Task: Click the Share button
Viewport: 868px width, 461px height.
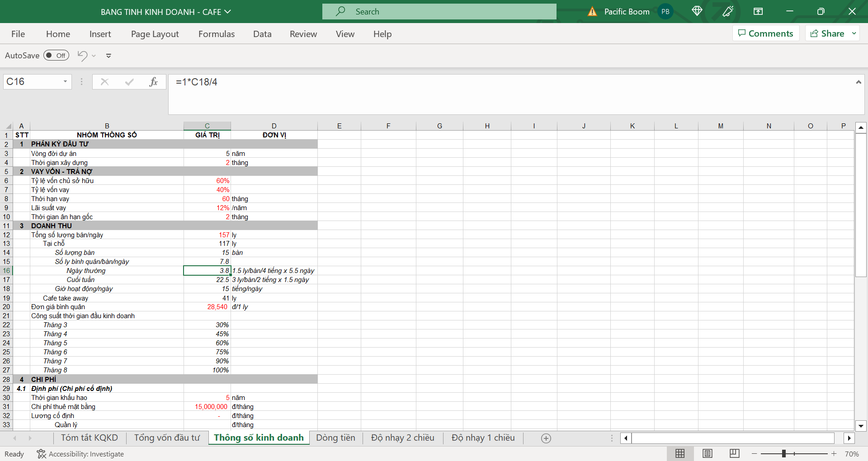Action: point(827,33)
